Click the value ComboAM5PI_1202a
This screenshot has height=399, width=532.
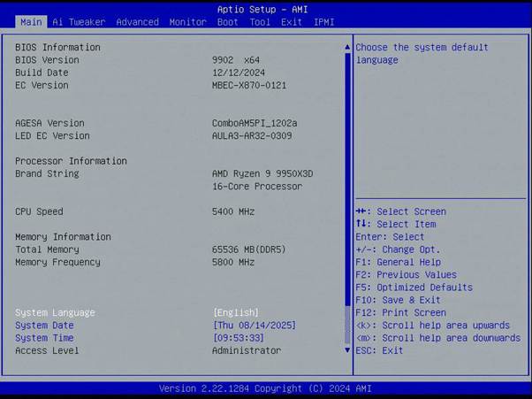(x=255, y=123)
